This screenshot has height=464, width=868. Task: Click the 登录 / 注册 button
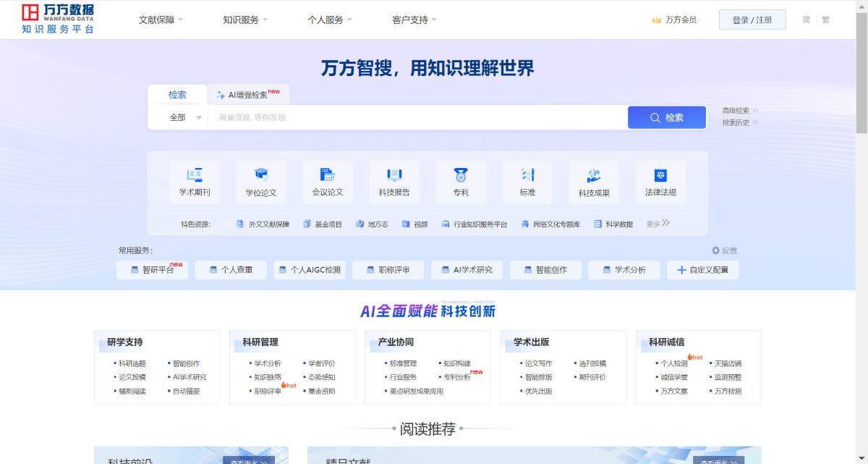[x=752, y=20]
